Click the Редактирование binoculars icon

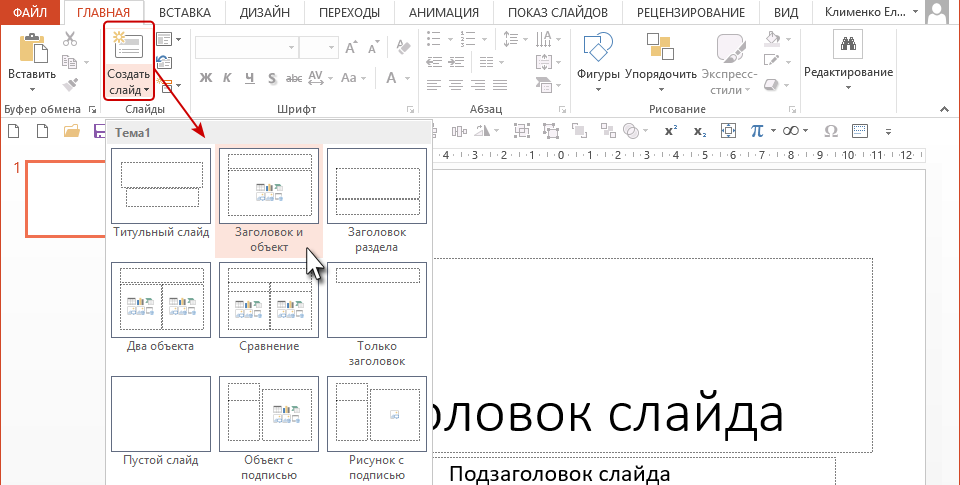point(848,43)
